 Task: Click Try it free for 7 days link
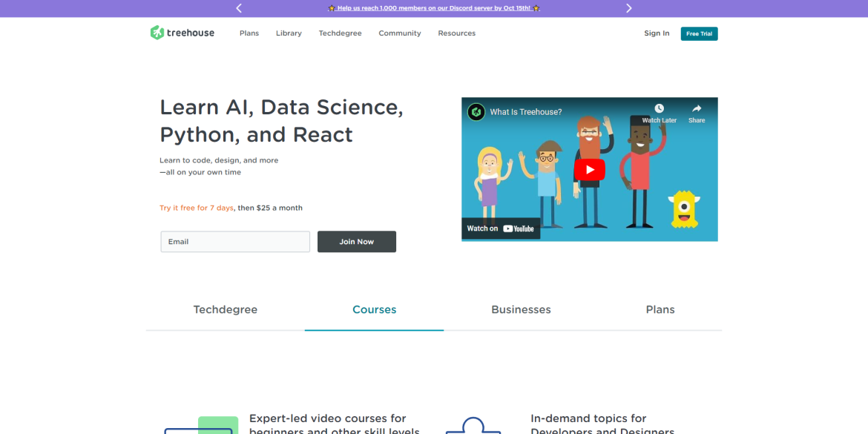pyautogui.click(x=197, y=208)
